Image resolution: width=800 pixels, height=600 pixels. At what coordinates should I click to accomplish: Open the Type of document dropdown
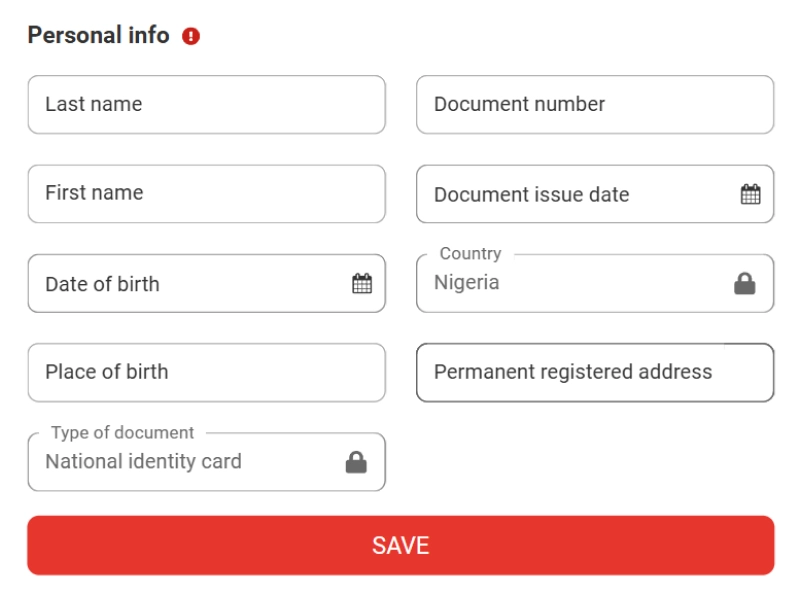coord(206,461)
